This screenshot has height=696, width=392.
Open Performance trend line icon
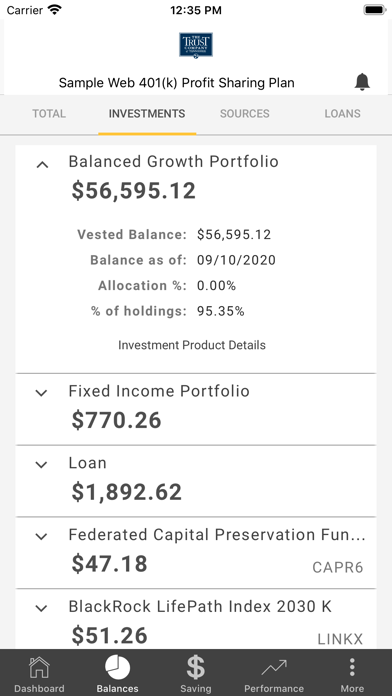point(274,668)
